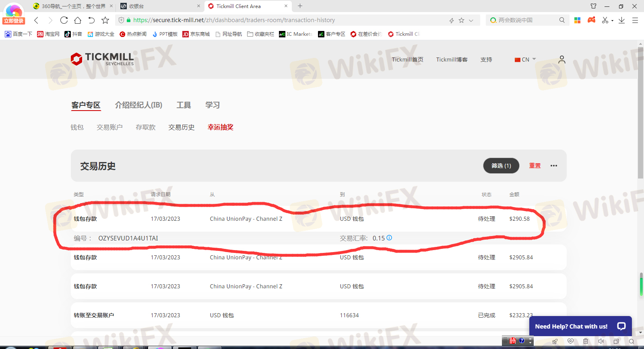Screen dimensions: 644x349
Task: Open the 京东商城 bookmark
Action: point(196,34)
